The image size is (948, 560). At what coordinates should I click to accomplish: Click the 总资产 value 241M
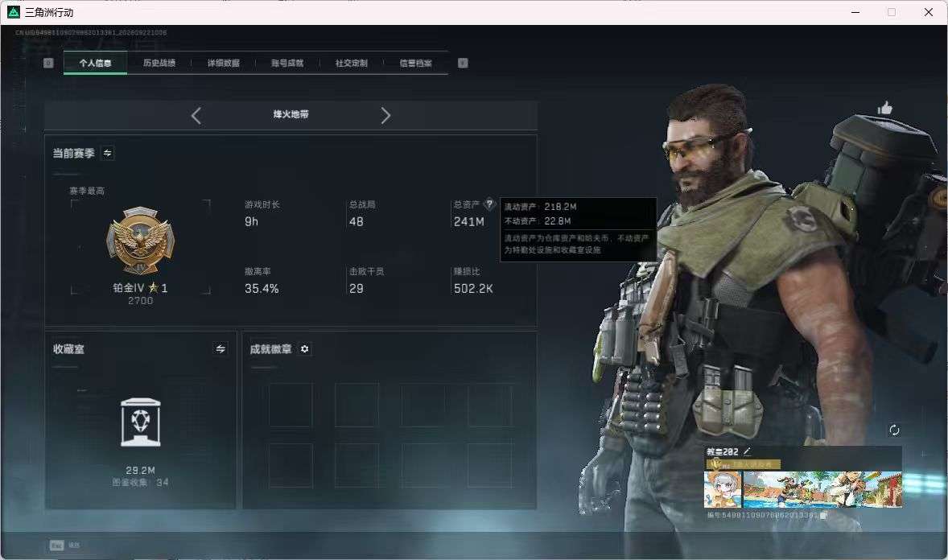click(x=469, y=222)
